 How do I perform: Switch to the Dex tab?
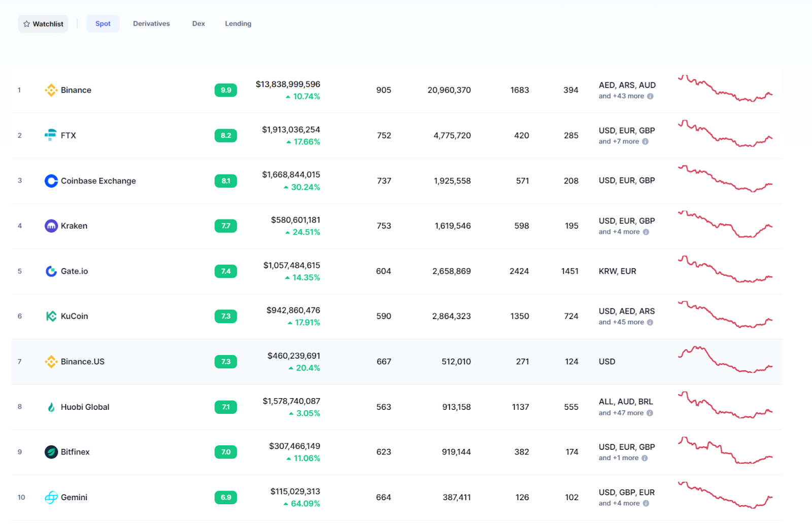coord(198,24)
